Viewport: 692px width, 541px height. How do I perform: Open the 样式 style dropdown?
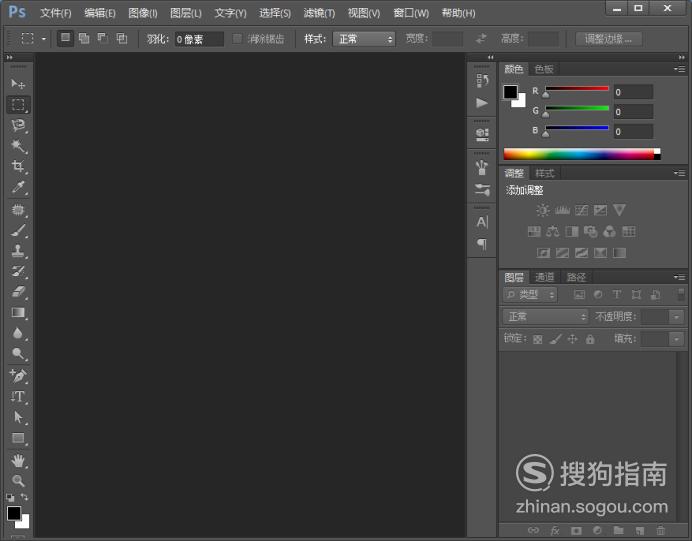click(364, 39)
